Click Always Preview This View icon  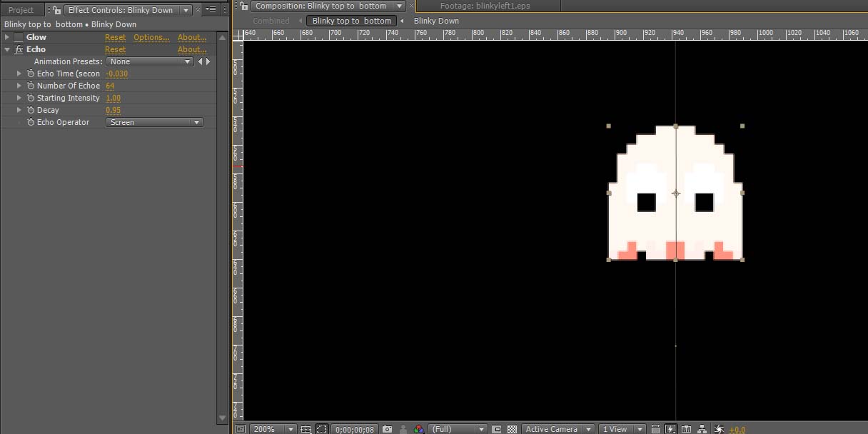240,429
